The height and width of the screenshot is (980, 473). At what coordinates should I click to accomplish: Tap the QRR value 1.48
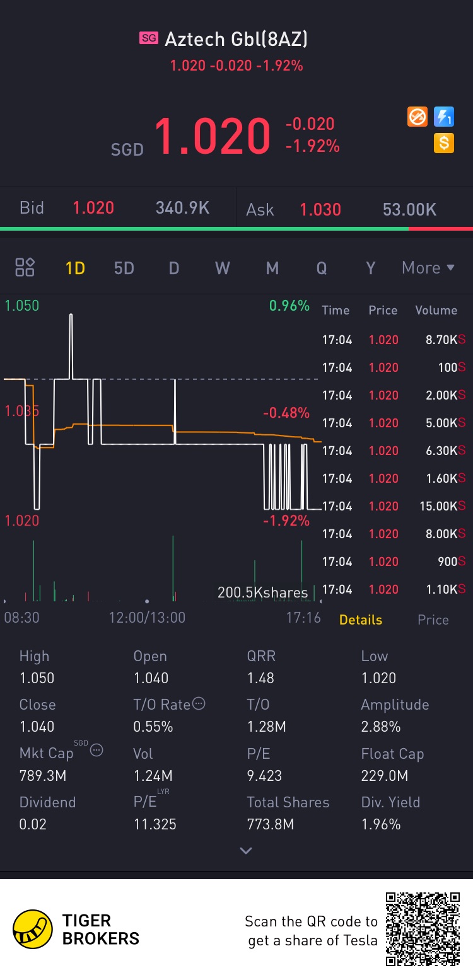click(260, 678)
